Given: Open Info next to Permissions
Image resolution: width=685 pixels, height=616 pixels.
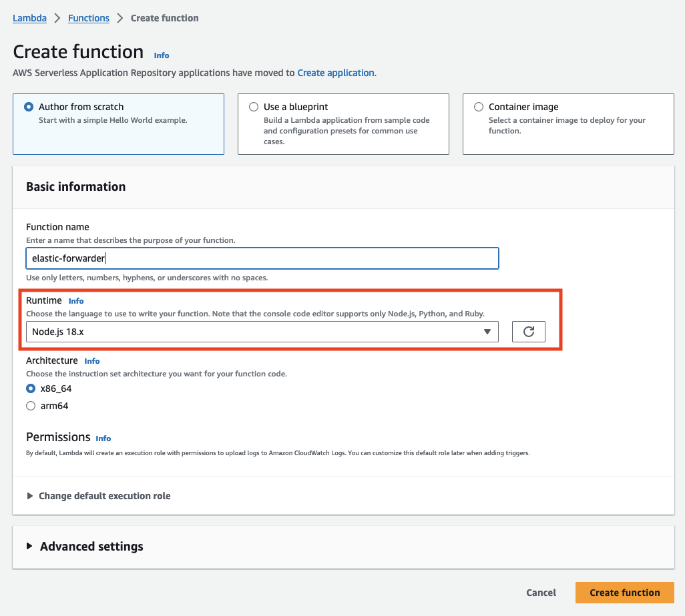Looking at the screenshot, I should [x=103, y=438].
